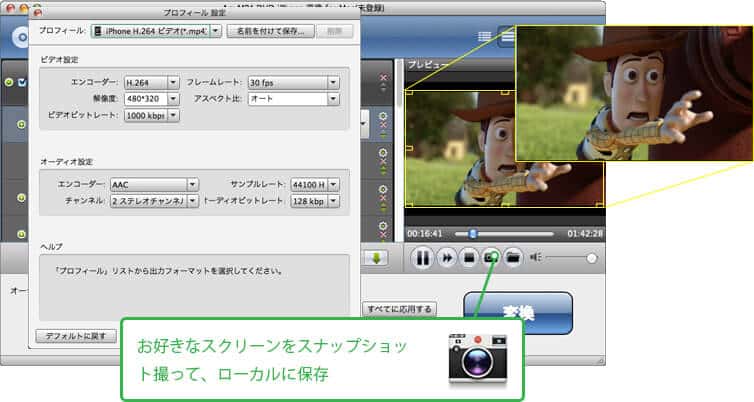Click elapsed time 00:16:41
This screenshot has height=402, width=754.
click(425, 234)
